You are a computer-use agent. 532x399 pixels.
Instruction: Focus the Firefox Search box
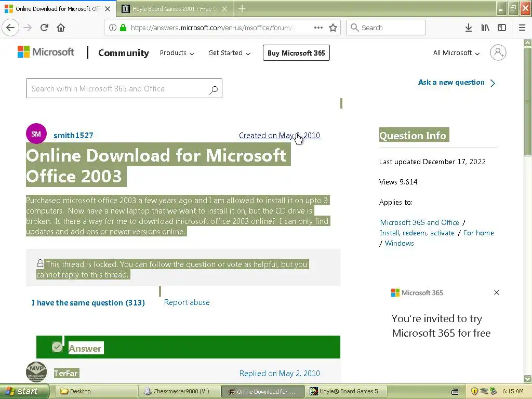click(385, 28)
